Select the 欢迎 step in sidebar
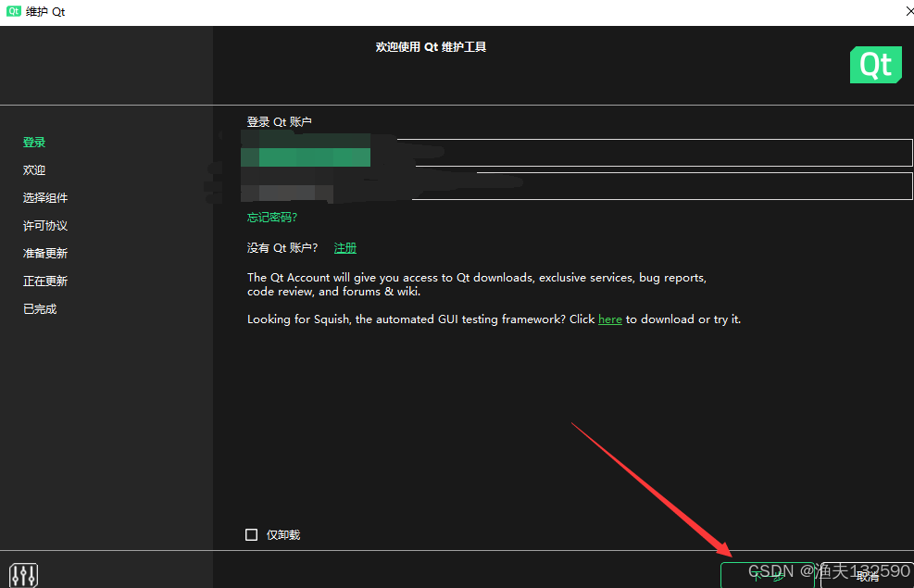This screenshot has width=914, height=588. pos(34,170)
